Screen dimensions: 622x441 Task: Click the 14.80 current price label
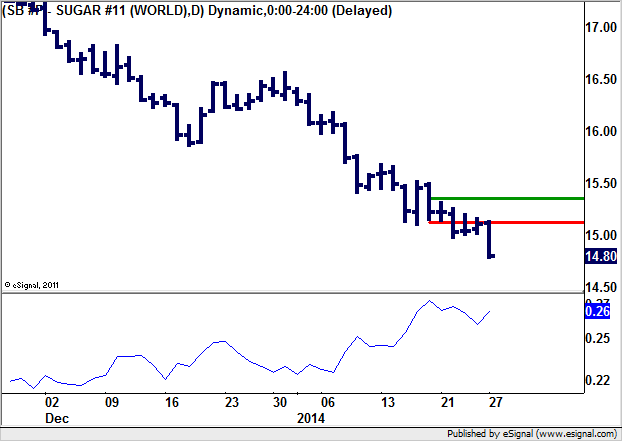[601, 257]
